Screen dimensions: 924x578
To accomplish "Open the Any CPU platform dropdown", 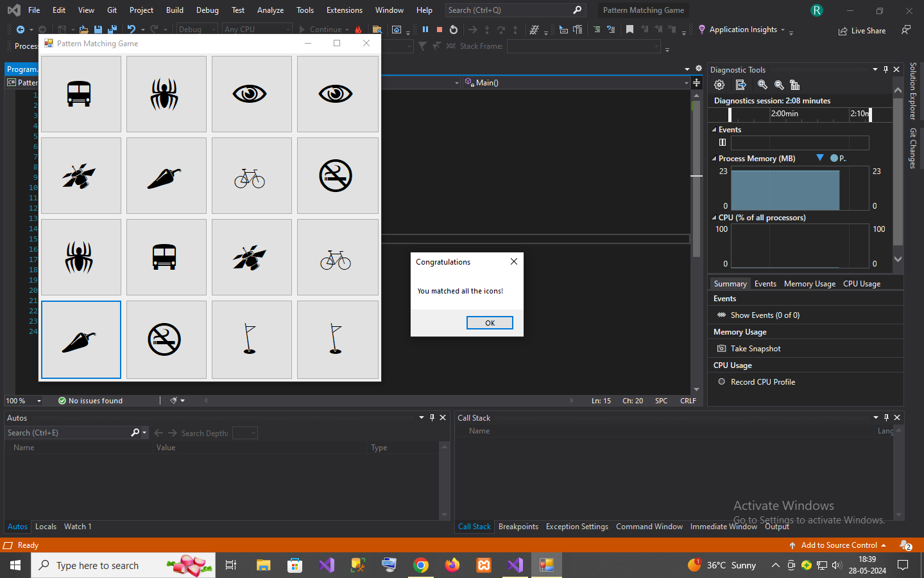I will 256,29.
